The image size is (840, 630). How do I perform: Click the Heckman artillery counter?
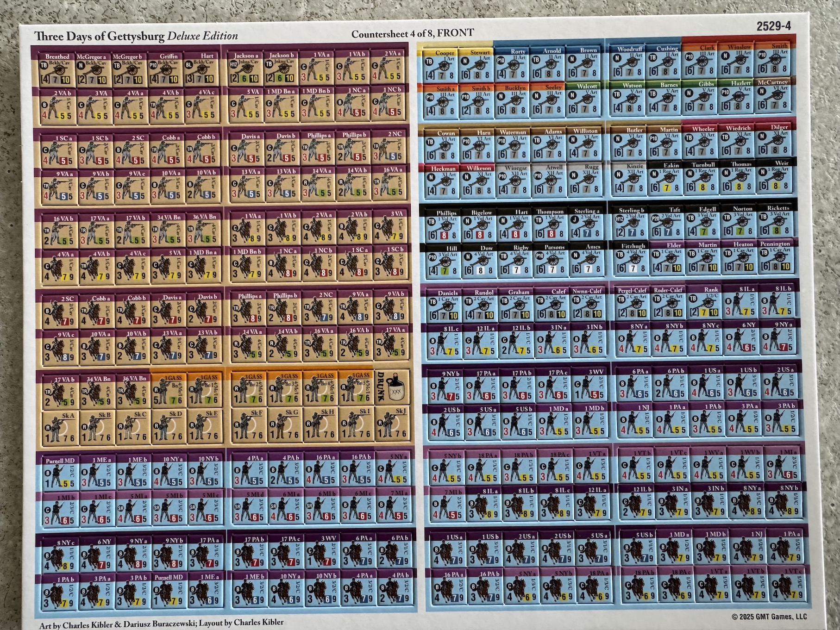(x=443, y=181)
